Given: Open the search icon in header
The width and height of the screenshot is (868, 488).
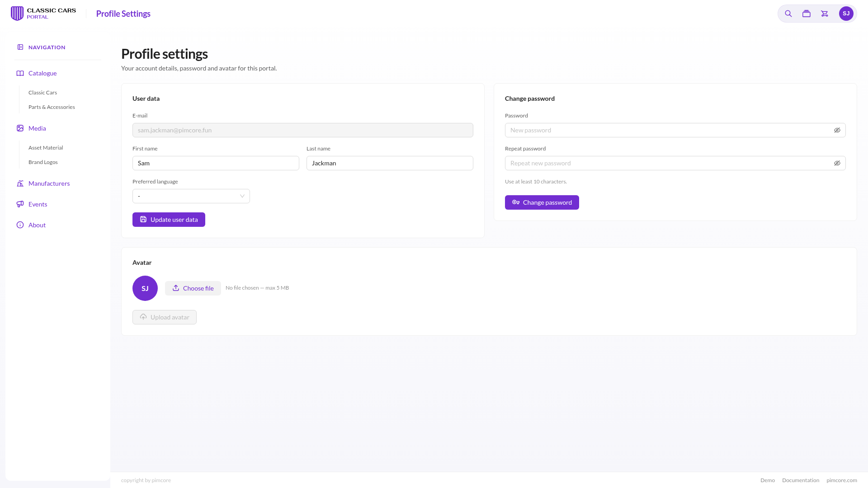Looking at the screenshot, I should pyautogui.click(x=788, y=14).
